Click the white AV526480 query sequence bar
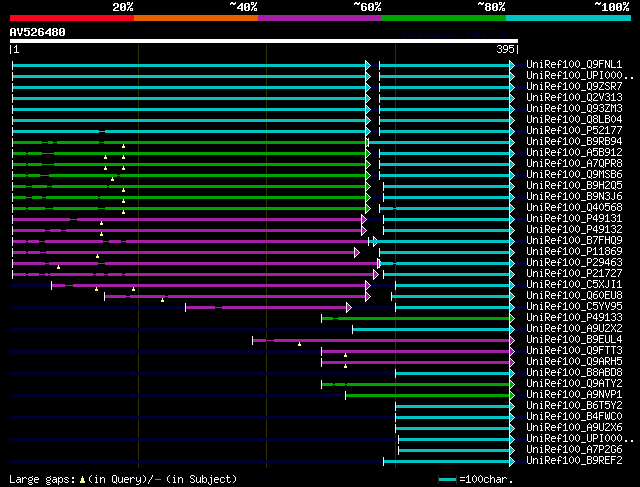This screenshot has height=487, width=640. point(264,41)
